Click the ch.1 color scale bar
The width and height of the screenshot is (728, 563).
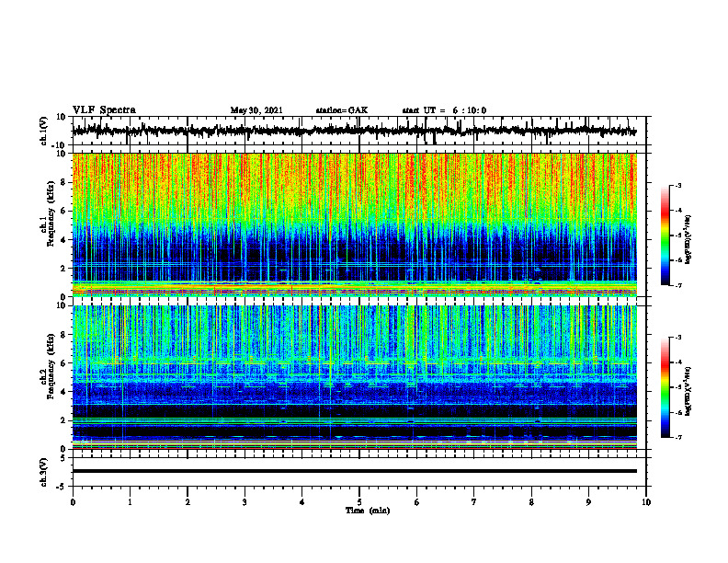point(665,236)
